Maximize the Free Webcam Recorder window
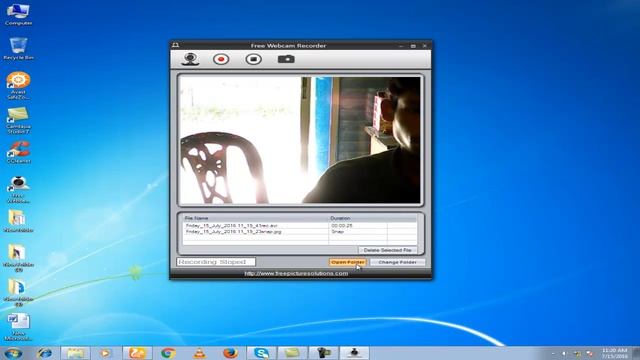 413,46
